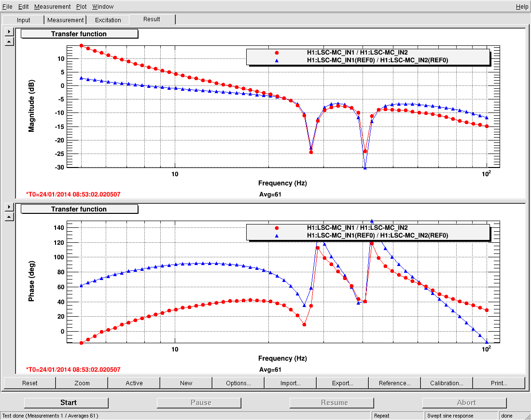Open the File menu
The height and width of the screenshot is (420, 531).
[x=7, y=7]
